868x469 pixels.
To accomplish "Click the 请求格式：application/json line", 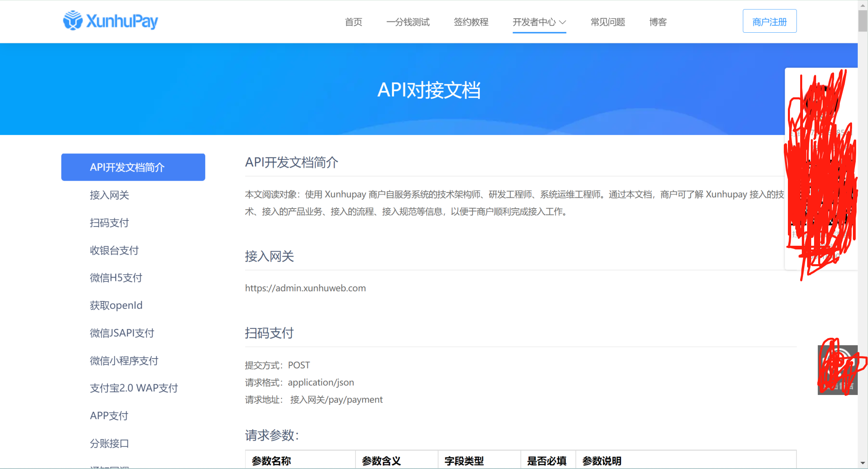I will pos(300,382).
